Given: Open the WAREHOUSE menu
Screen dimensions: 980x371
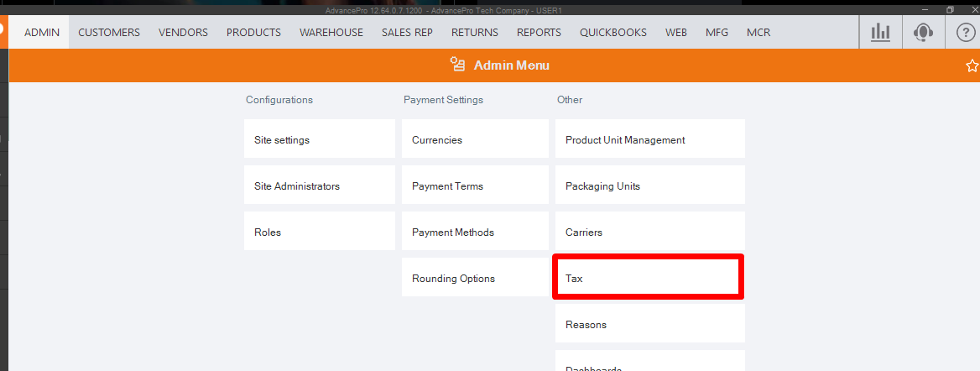Looking at the screenshot, I should [x=331, y=33].
